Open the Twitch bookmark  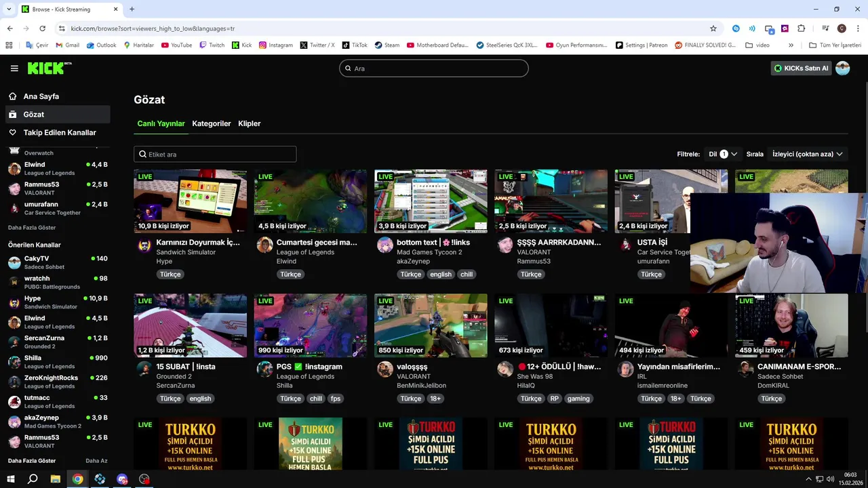tap(212, 45)
